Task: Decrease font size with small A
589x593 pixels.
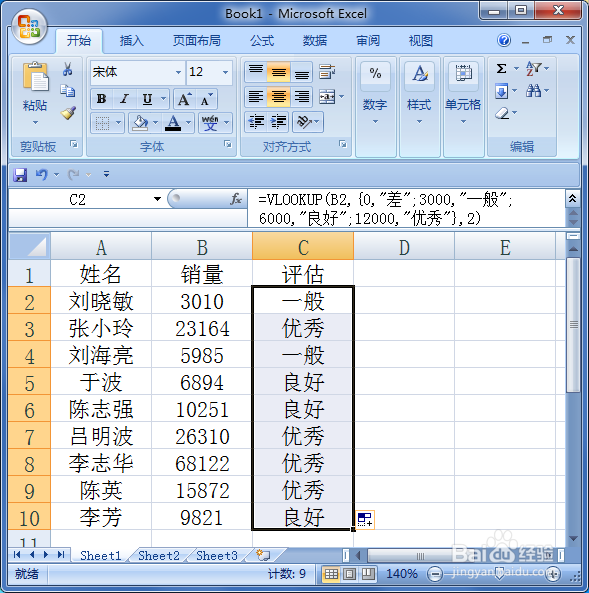Action: [207, 99]
